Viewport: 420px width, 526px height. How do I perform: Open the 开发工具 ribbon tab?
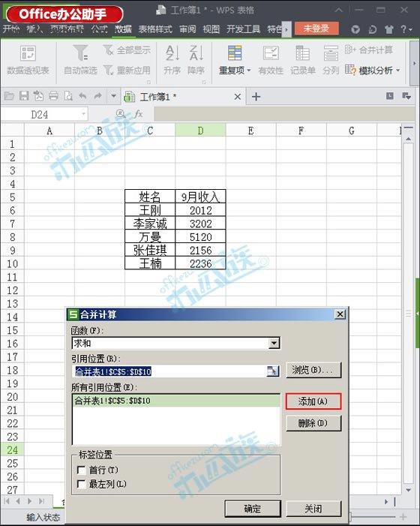click(243, 29)
